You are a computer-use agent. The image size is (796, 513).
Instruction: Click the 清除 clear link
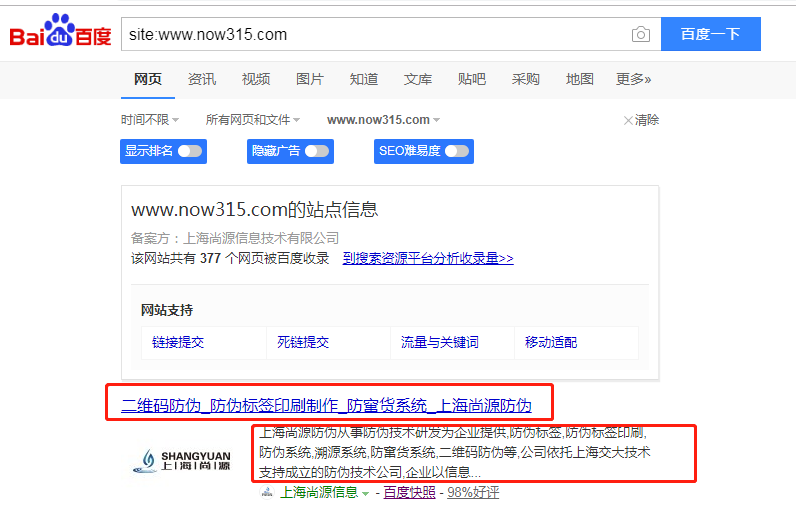[x=647, y=120]
